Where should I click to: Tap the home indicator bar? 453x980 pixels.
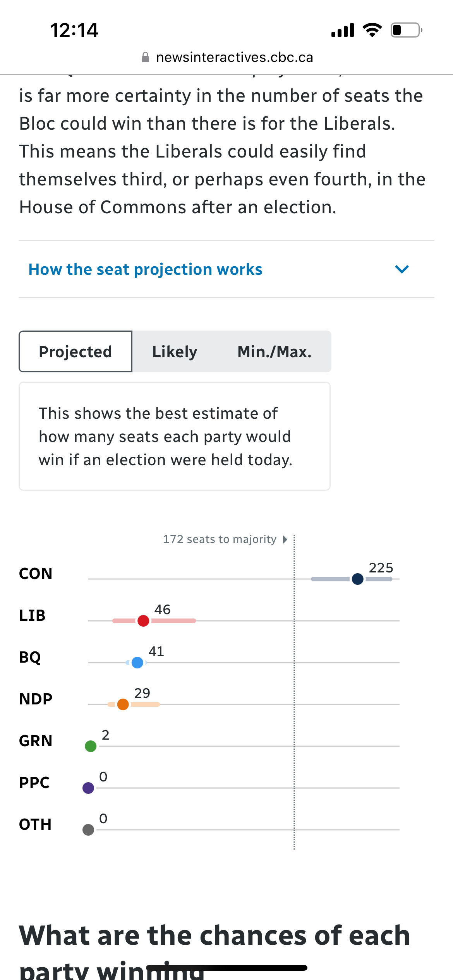[226, 968]
